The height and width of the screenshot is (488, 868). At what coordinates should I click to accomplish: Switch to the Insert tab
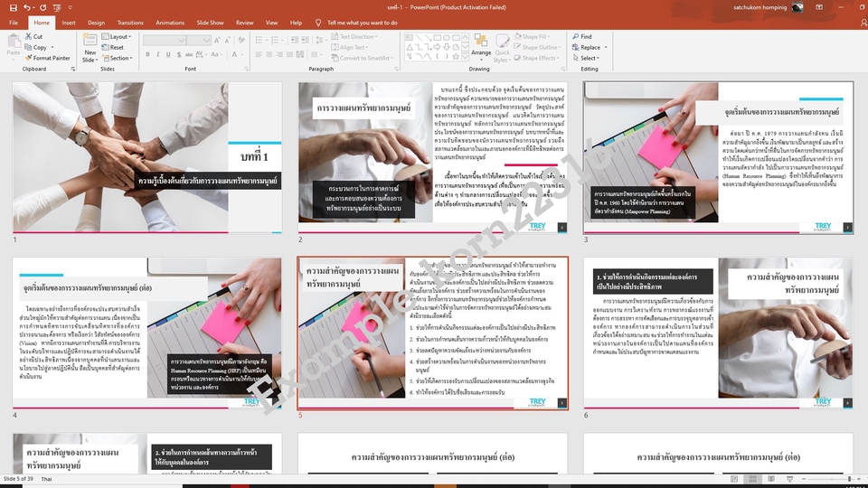coord(69,23)
